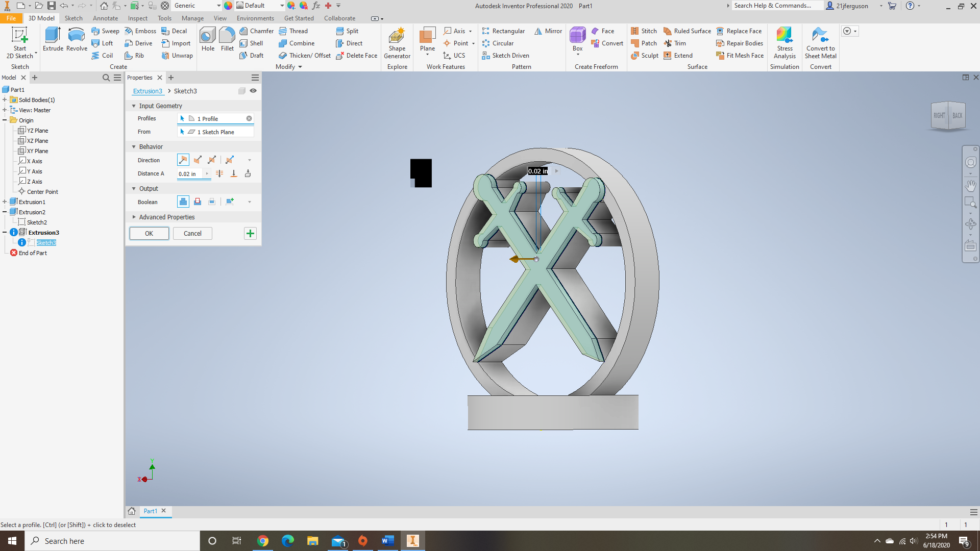Select the Emboss tool
The width and height of the screenshot is (980, 551).
(140, 31)
